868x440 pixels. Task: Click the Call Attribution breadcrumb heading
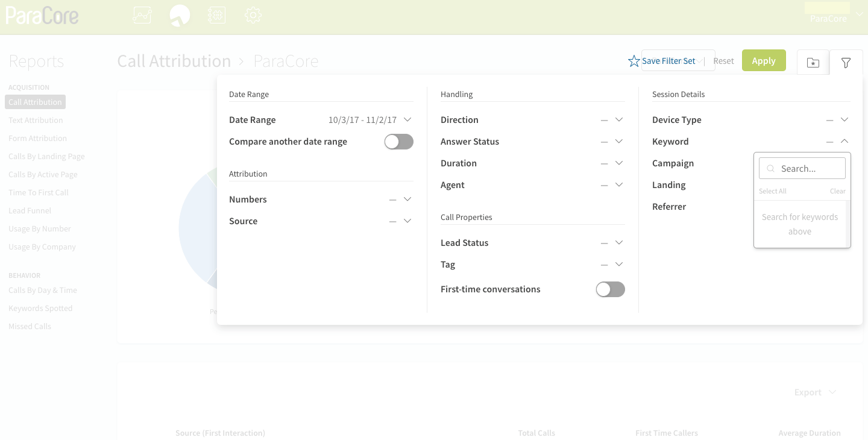pos(174,61)
